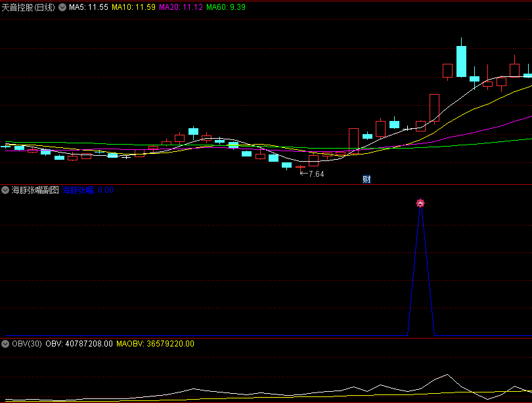Click the 7.64 lowest price label
The height and width of the screenshot is (403, 532).
[x=316, y=174]
